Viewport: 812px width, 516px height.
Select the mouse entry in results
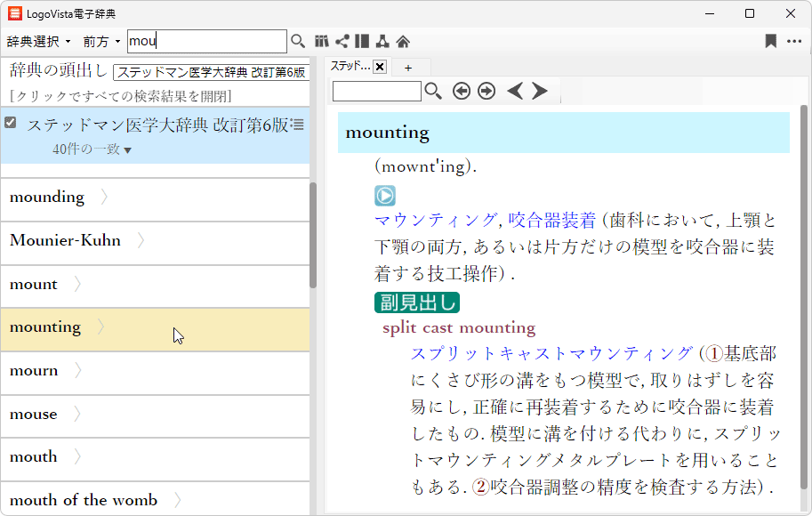34,414
